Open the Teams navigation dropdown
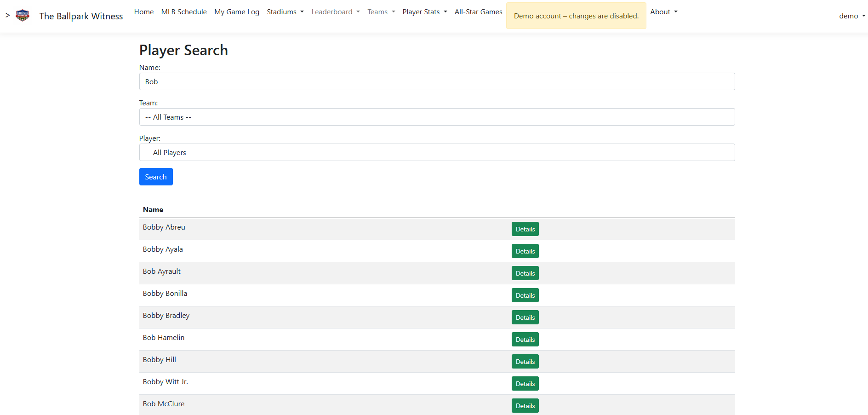 tap(381, 12)
